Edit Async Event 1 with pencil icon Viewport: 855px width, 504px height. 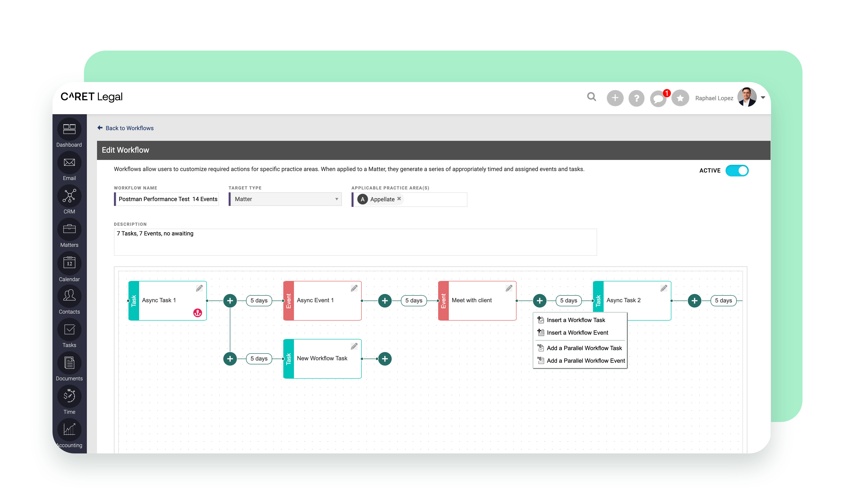pos(354,288)
